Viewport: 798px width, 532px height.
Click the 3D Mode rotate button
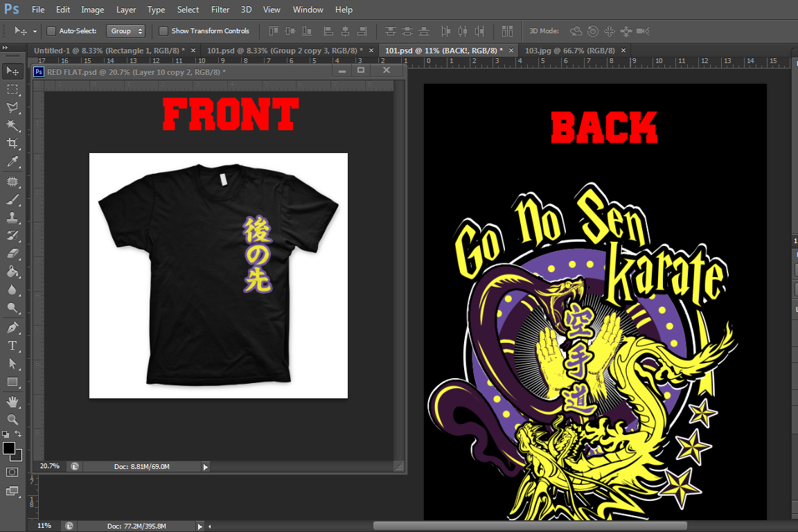coord(576,31)
